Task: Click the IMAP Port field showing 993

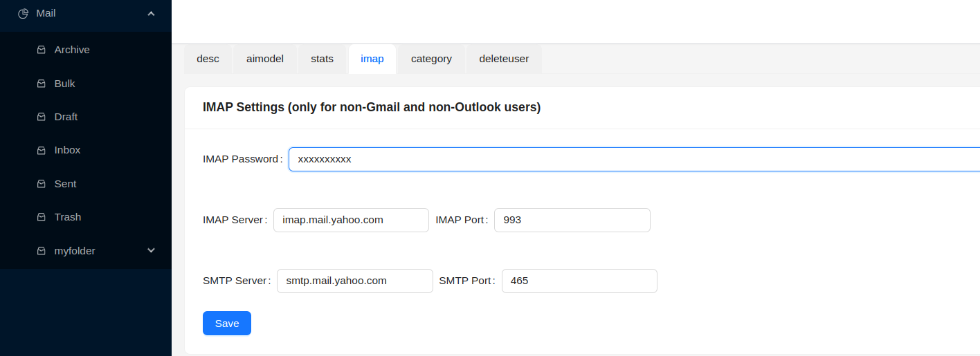Action: pos(572,220)
